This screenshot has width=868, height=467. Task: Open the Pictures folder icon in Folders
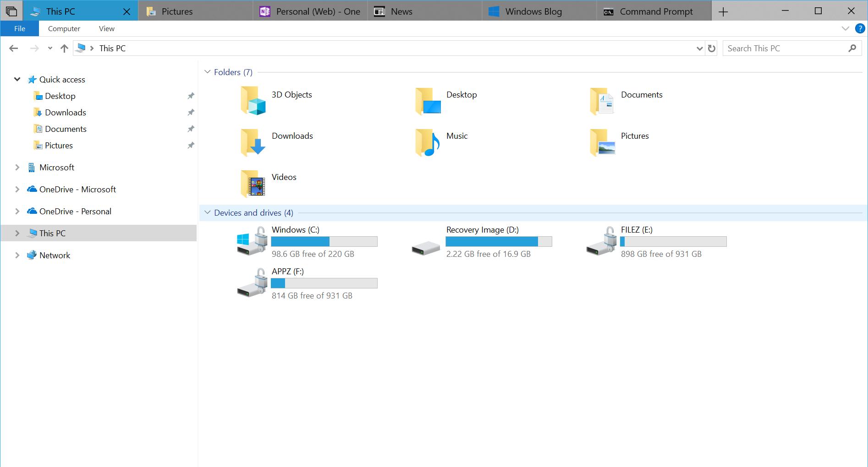tap(602, 142)
